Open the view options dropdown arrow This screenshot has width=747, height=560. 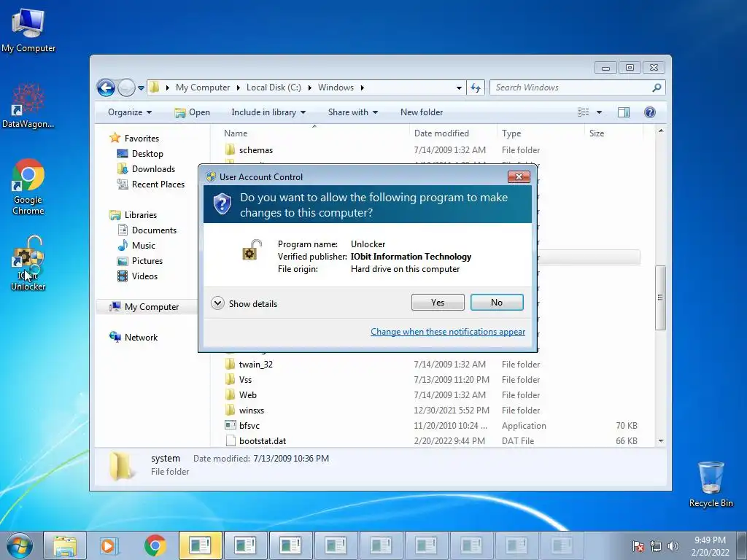pyautogui.click(x=600, y=112)
